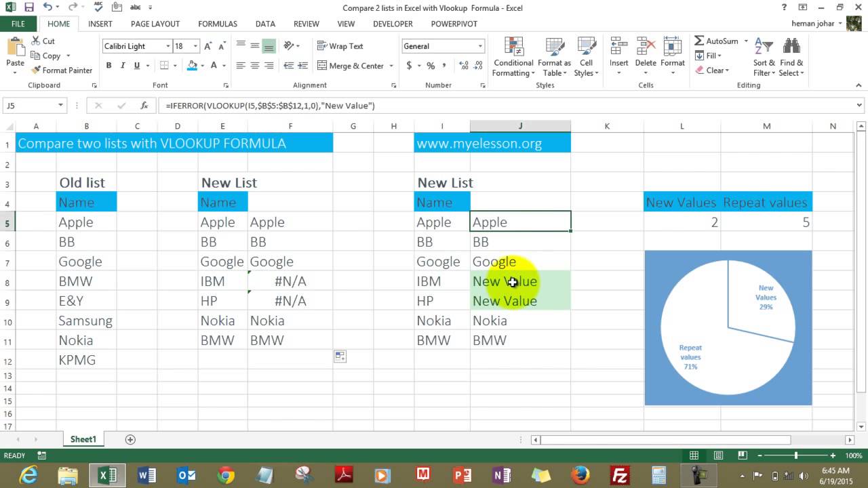Click the Delete cells icon
Image resolution: width=868 pixels, height=488 pixels.
pos(646,47)
